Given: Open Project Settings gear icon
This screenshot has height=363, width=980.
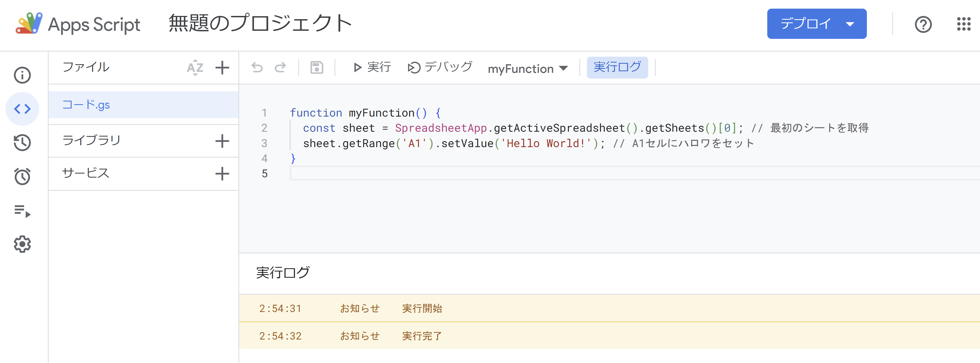Looking at the screenshot, I should pos(22,244).
